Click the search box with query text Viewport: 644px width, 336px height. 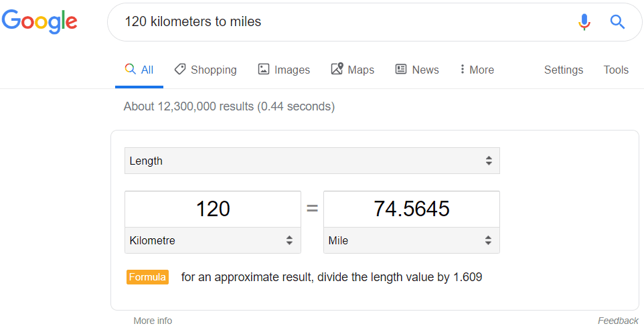coord(345,22)
